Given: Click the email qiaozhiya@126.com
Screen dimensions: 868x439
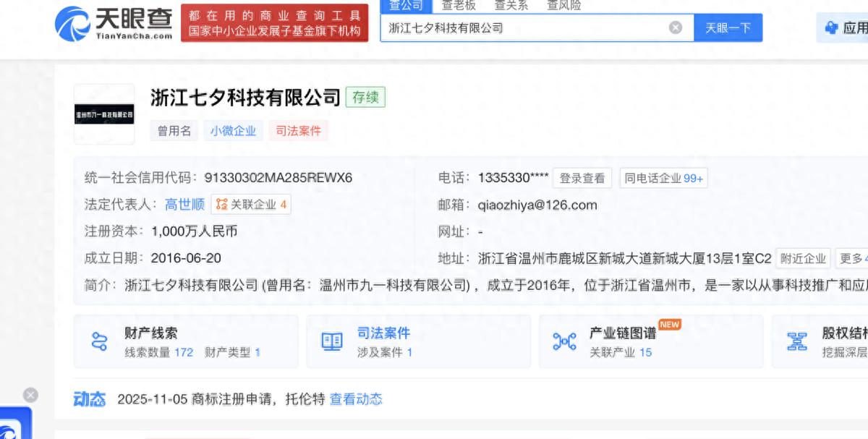Looking at the screenshot, I should [x=538, y=205].
